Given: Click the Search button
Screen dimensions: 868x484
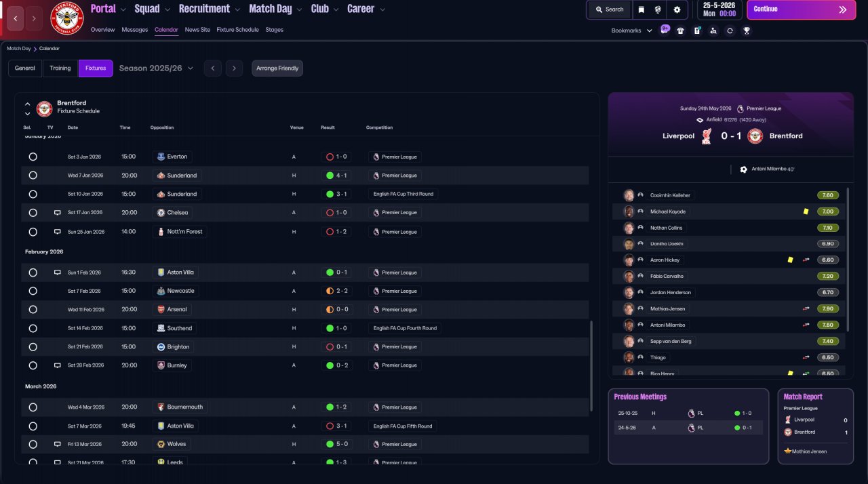Looking at the screenshot, I should pyautogui.click(x=609, y=9).
